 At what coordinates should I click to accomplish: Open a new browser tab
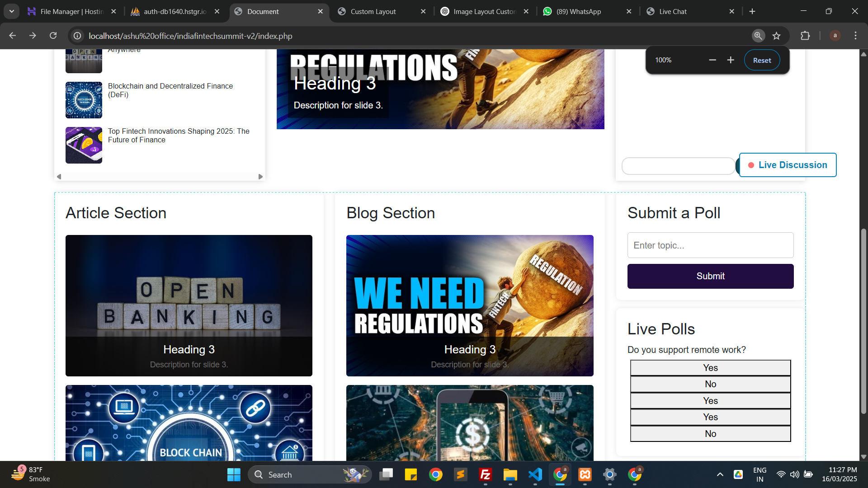coord(752,11)
